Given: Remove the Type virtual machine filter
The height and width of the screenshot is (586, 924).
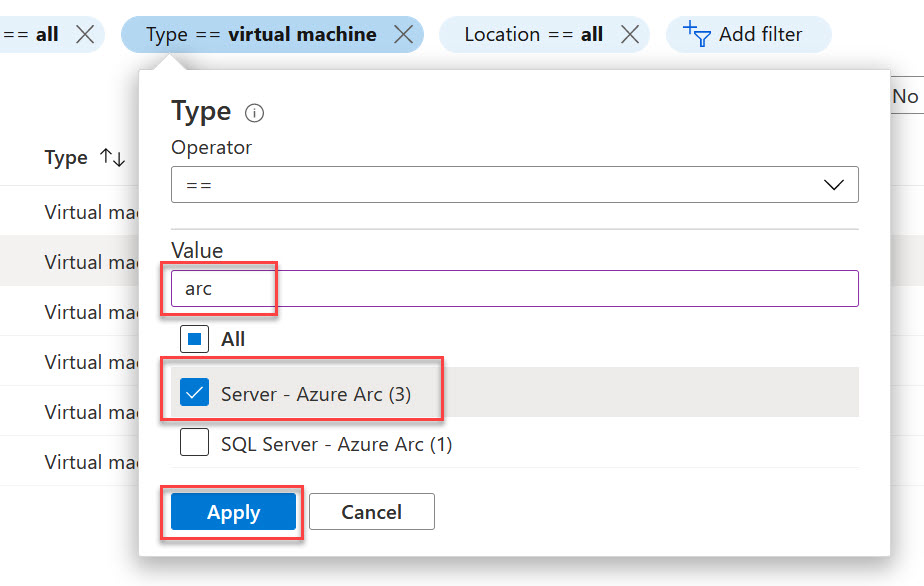Looking at the screenshot, I should [x=404, y=33].
